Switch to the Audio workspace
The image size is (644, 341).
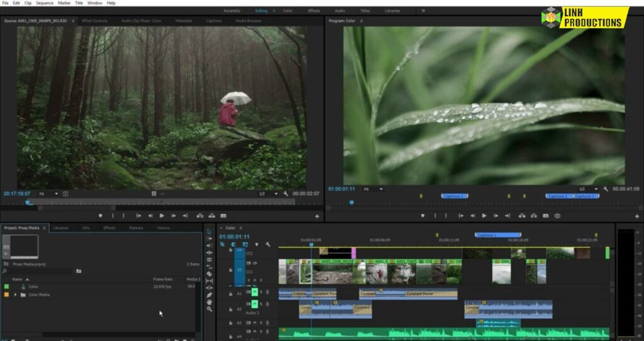click(340, 11)
